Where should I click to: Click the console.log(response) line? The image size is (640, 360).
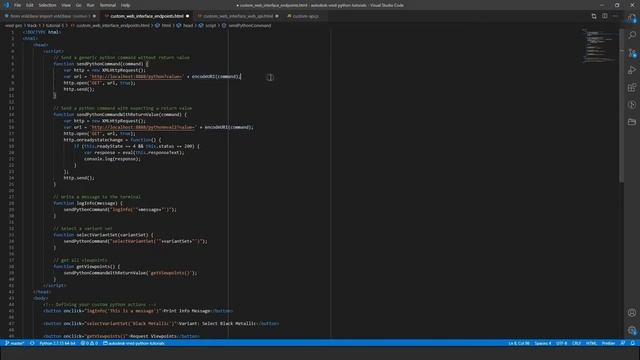coord(112,159)
